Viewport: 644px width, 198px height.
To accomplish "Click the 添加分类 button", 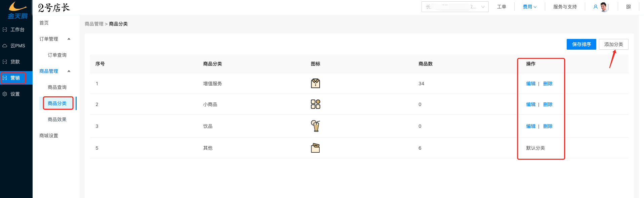I will (x=614, y=44).
